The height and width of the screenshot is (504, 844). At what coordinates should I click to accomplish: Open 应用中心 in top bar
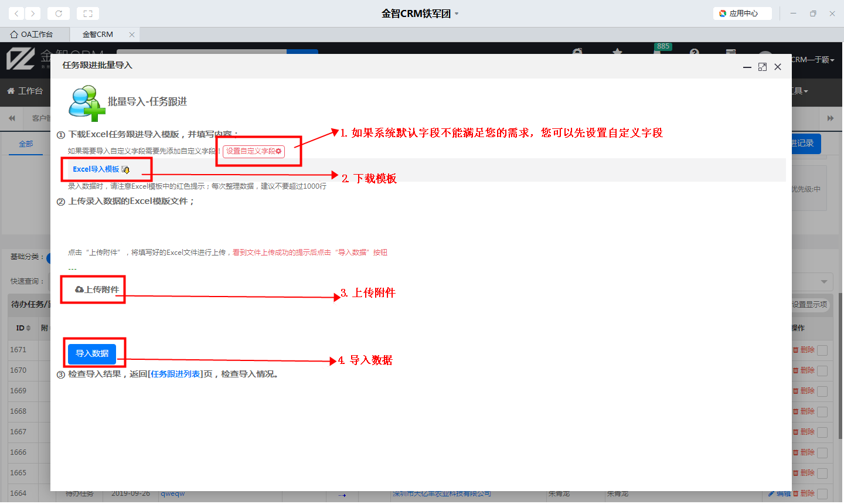(x=743, y=13)
